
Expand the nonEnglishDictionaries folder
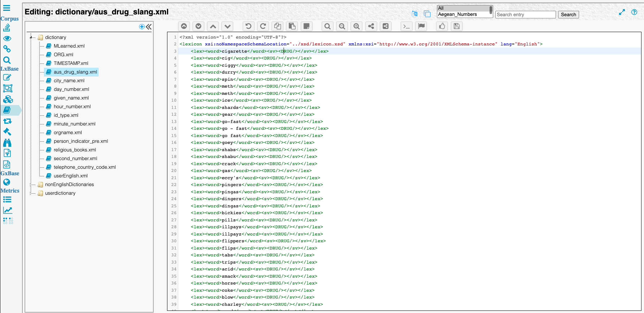pyautogui.click(x=31, y=185)
